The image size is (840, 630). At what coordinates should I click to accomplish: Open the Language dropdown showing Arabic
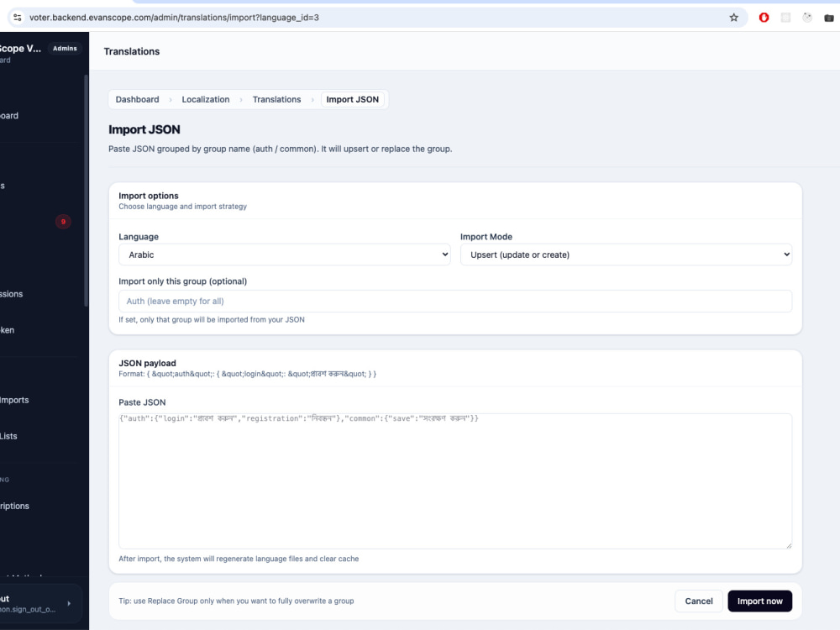(285, 255)
